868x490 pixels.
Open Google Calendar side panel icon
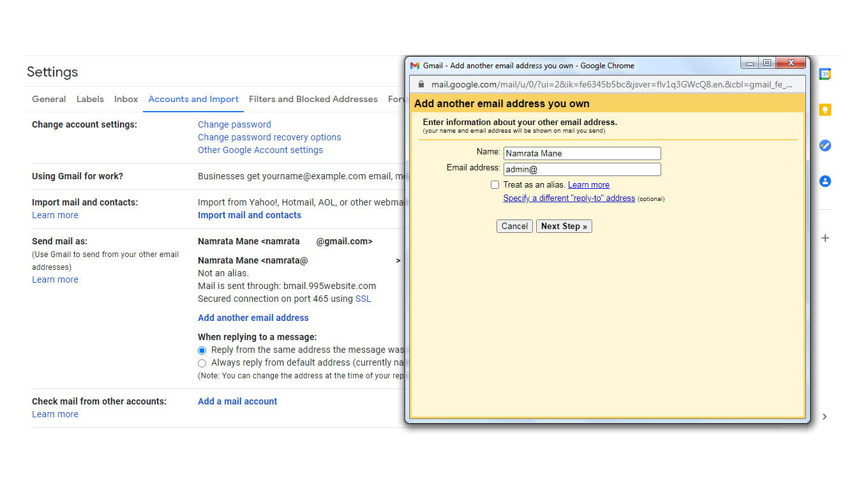click(825, 74)
